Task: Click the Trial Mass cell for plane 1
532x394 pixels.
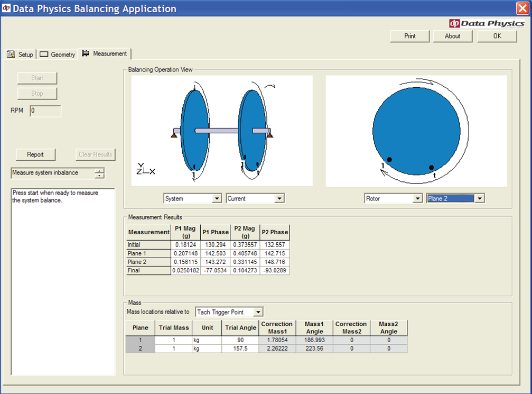Action: click(x=174, y=340)
